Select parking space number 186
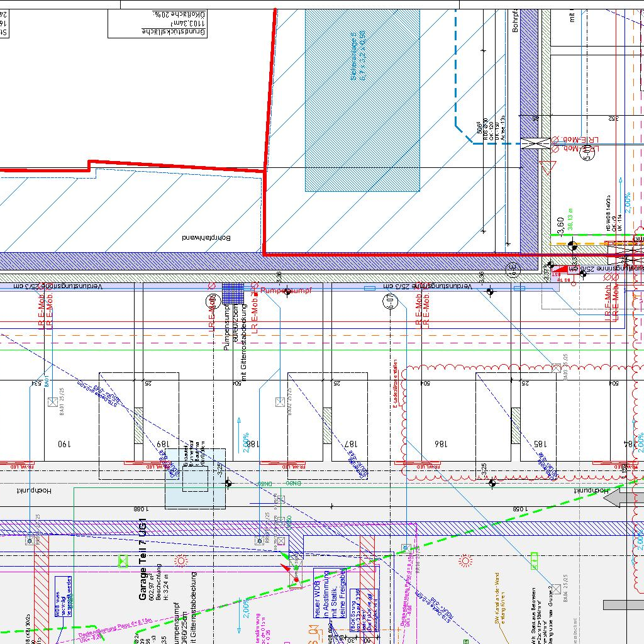The height and width of the screenshot is (644, 644). click(x=440, y=443)
